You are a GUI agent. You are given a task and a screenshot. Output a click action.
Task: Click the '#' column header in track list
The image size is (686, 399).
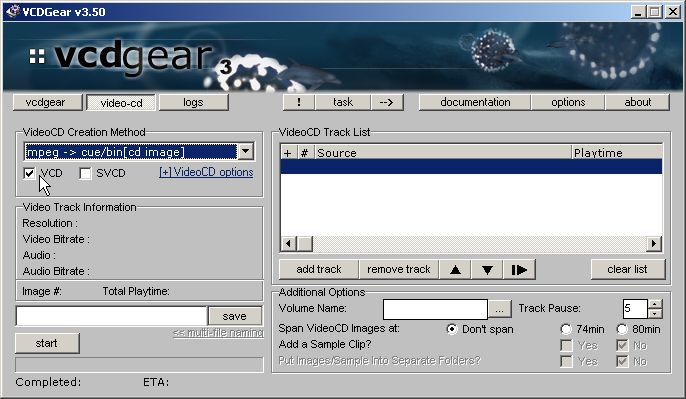[304, 153]
